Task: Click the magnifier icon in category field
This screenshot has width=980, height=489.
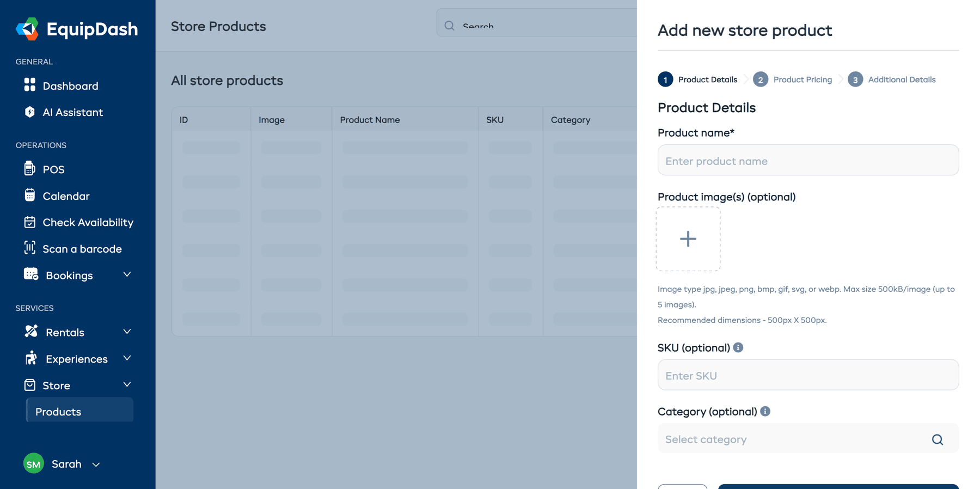Action: [x=938, y=439]
